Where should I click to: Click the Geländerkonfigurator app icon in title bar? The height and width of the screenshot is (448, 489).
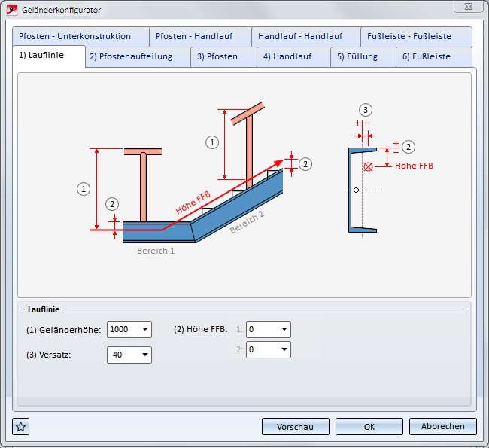click(x=12, y=10)
